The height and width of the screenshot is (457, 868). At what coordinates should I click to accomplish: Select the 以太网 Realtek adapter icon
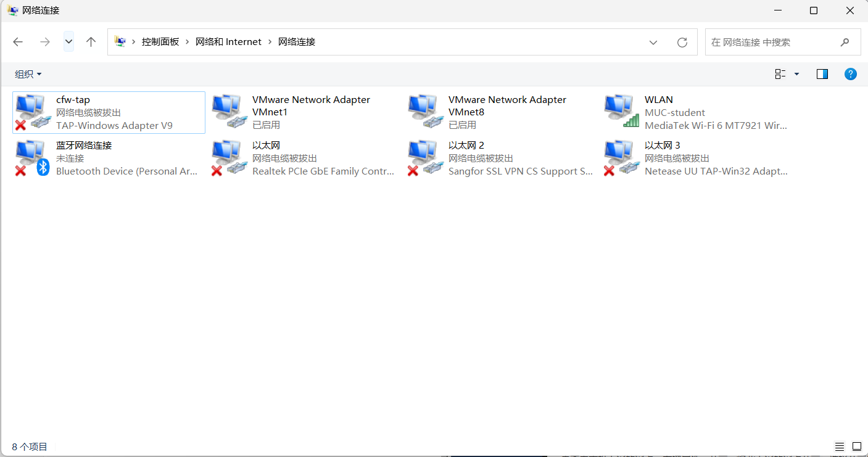pos(229,158)
